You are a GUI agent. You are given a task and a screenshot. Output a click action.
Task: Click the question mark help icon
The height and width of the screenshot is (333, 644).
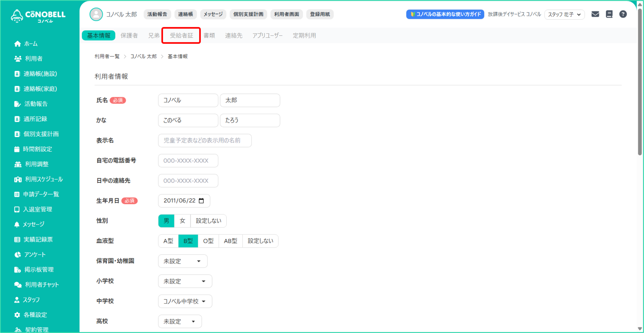(623, 14)
